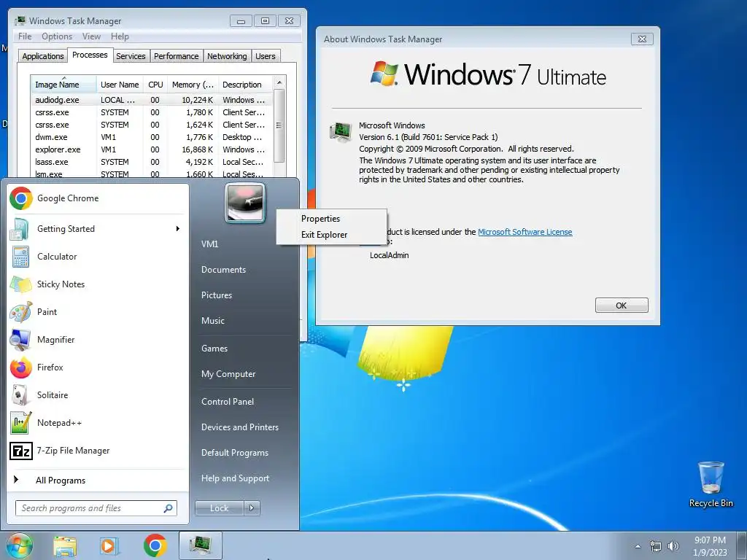Sort by Description column header
Image resolution: width=747 pixels, height=560 pixels.
pos(245,85)
